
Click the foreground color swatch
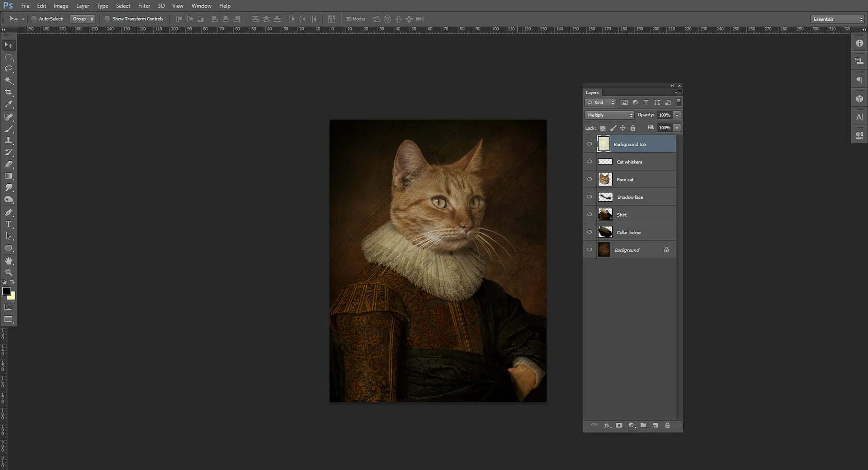[x=6, y=291]
